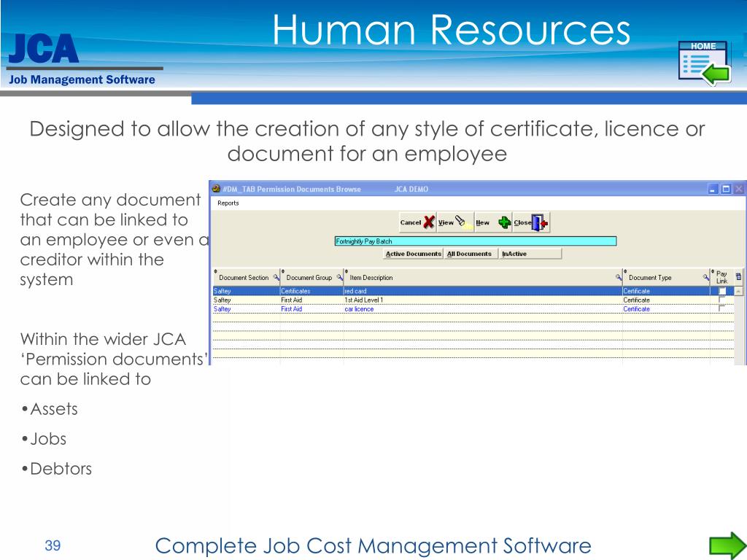Click 'First Aid' group in 1st Aid Level 1 row

[291, 300]
